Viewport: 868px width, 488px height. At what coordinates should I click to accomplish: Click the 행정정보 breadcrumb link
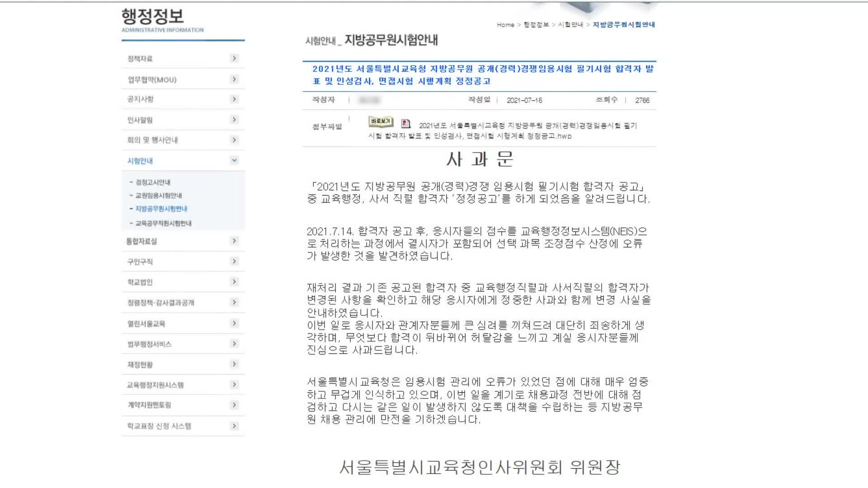pos(536,25)
